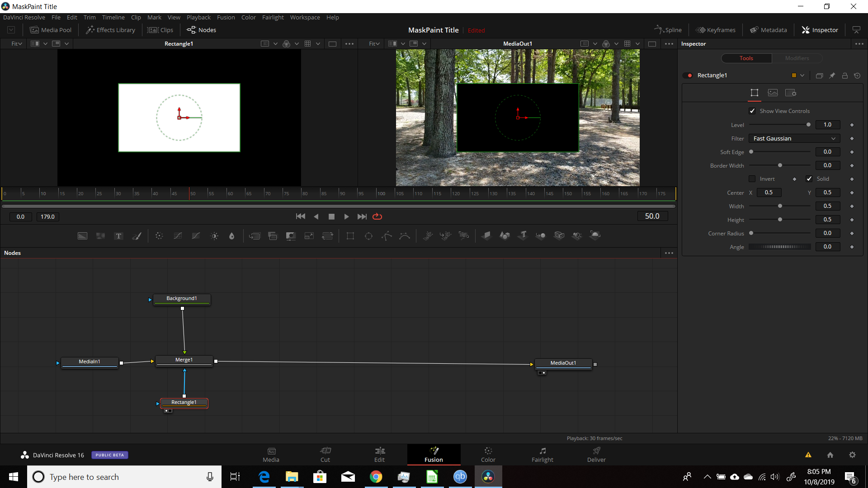Toggle keyframe diamond for Level
Screen dimensions: 868x488
point(852,125)
